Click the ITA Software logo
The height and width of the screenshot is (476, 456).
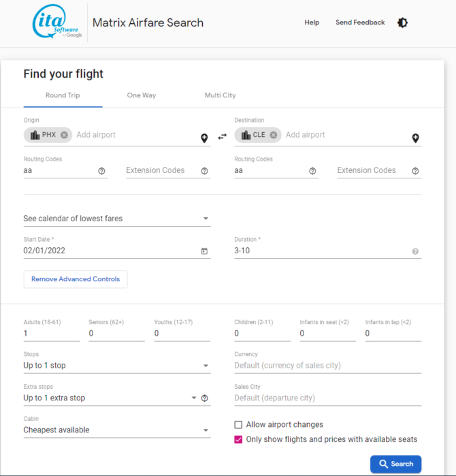pos(56,22)
